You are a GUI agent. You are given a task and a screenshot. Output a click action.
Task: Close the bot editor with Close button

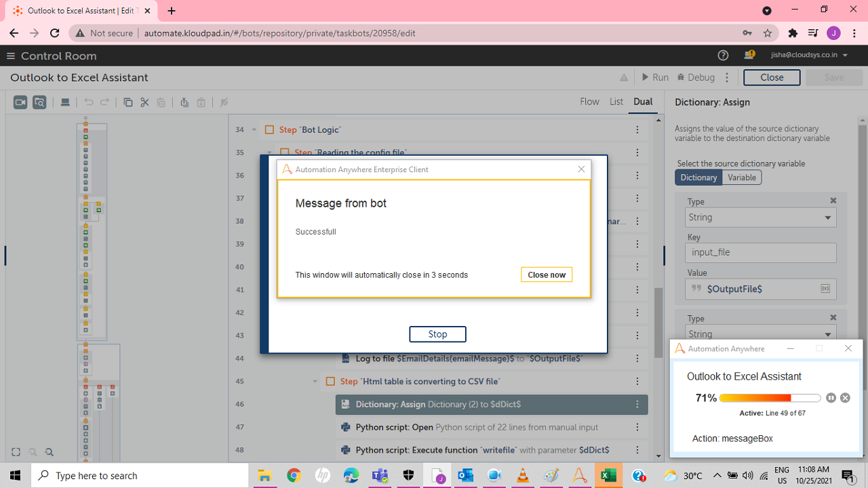(x=772, y=77)
